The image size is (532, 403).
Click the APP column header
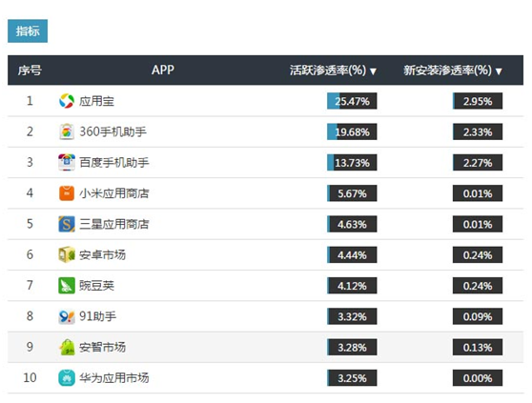[x=163, y=71]
